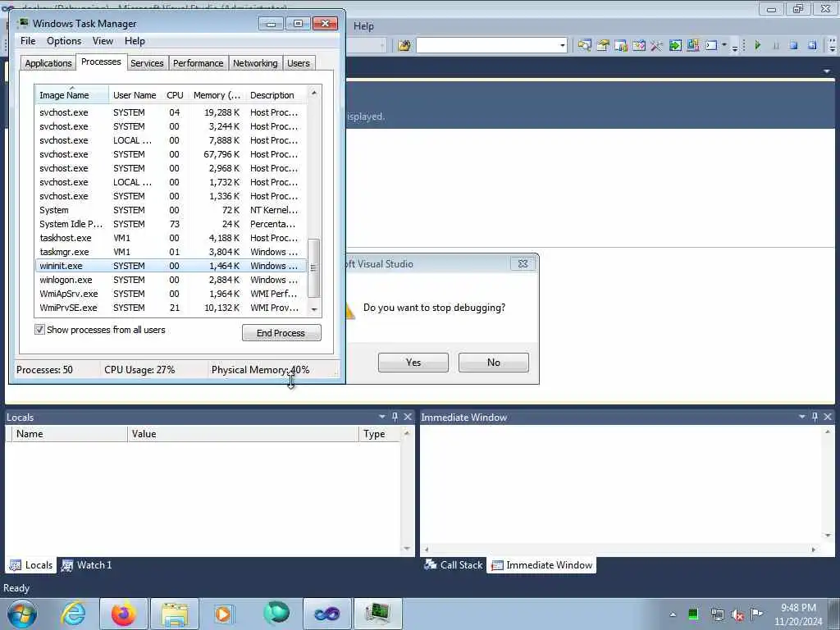
Task: Switch to the Applications tab
Action: pyautogui.click(x=48, y=63)
